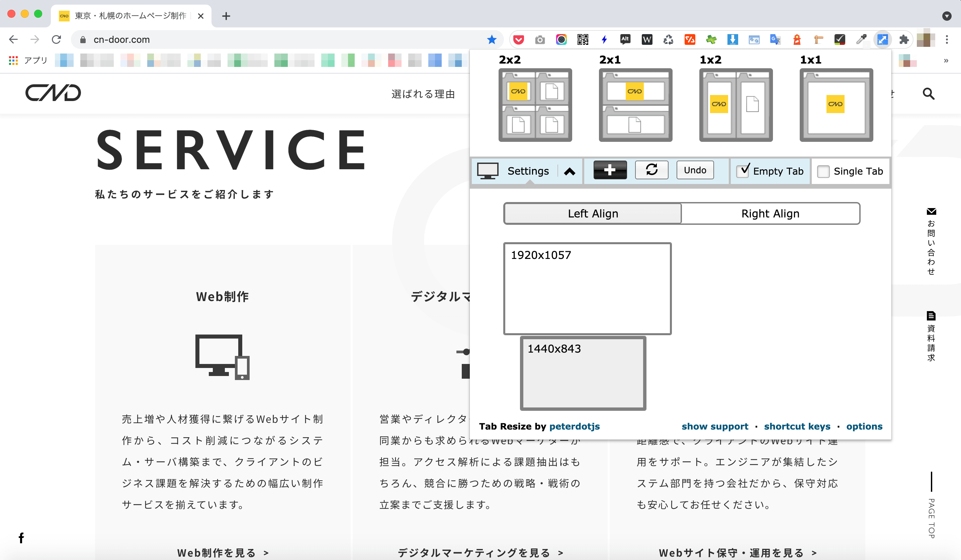Click the eyedropper color picker extension
The image size is (961, 560).
coord(861,40)
